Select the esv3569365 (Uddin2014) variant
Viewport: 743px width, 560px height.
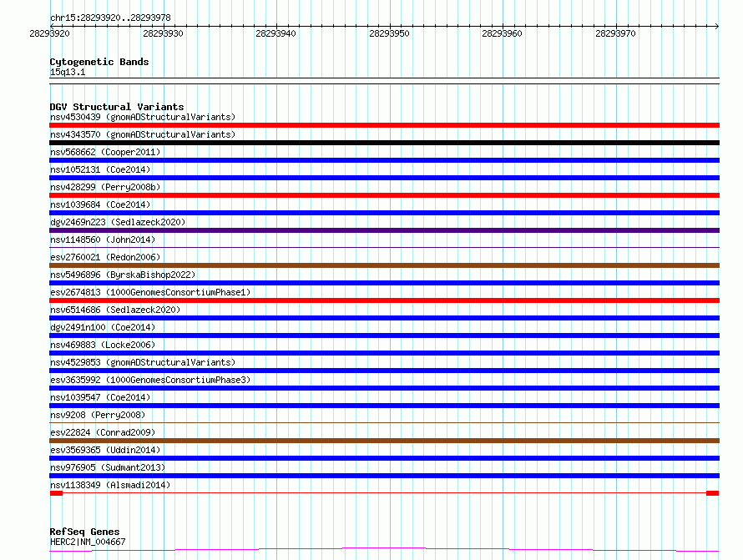point(105,450)
